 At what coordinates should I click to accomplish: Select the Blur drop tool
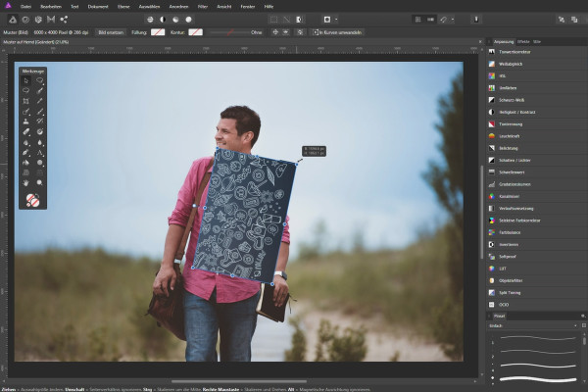pos(40,142)
